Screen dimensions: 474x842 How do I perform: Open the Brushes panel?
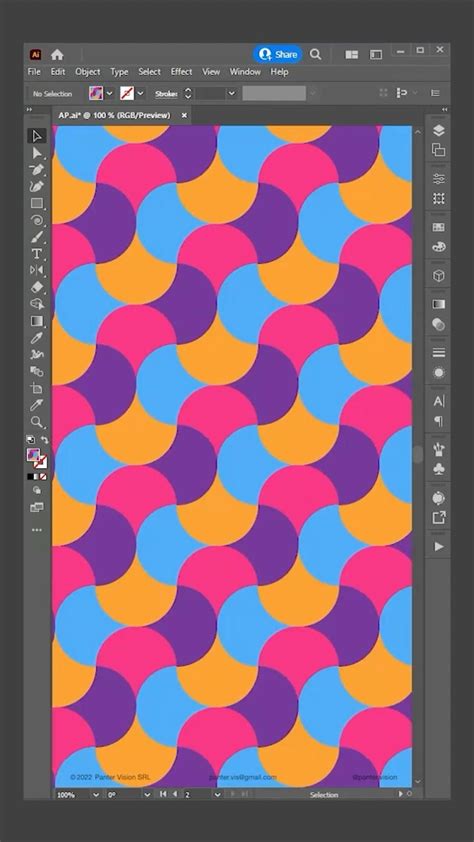[x=439, y=449]
